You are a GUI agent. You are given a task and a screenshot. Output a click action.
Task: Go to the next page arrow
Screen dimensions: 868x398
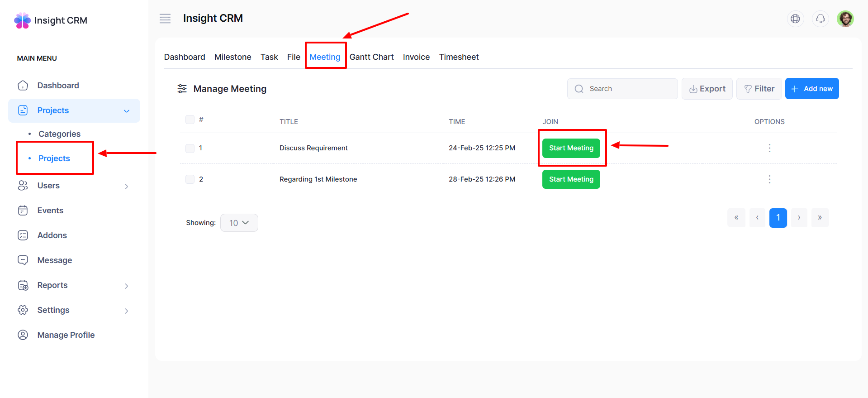(x=799, y=218)
